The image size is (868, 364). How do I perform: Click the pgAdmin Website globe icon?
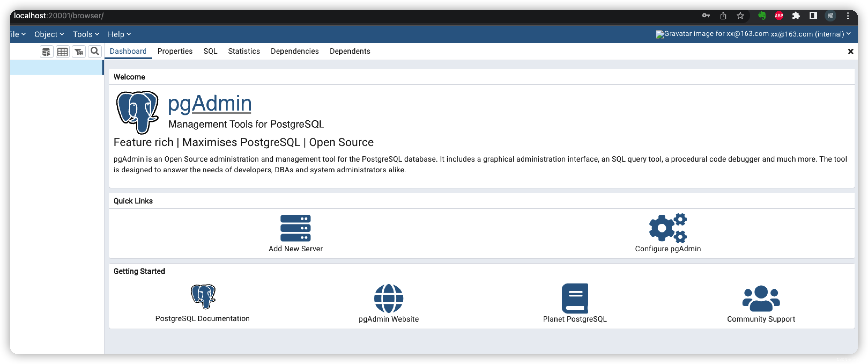click(388, 298)
